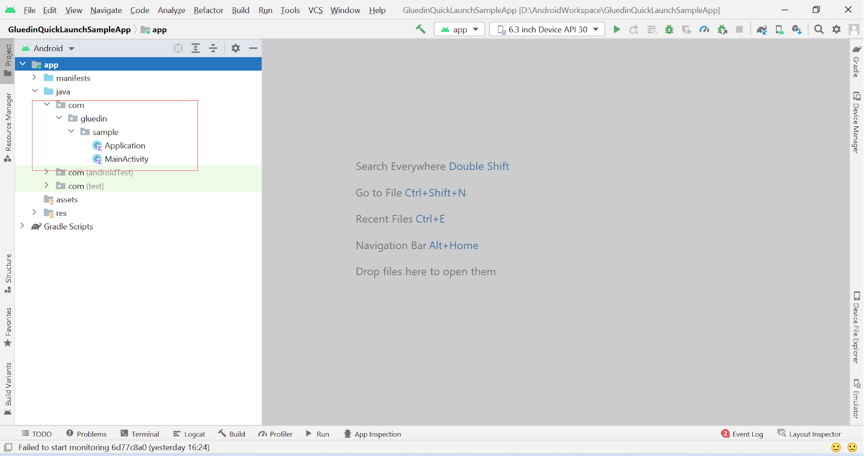This screenshot has width=868, height=456.
Task: Open the 6.3 inch Device API 30 dropdown
Action: click(x=547, y=29)
